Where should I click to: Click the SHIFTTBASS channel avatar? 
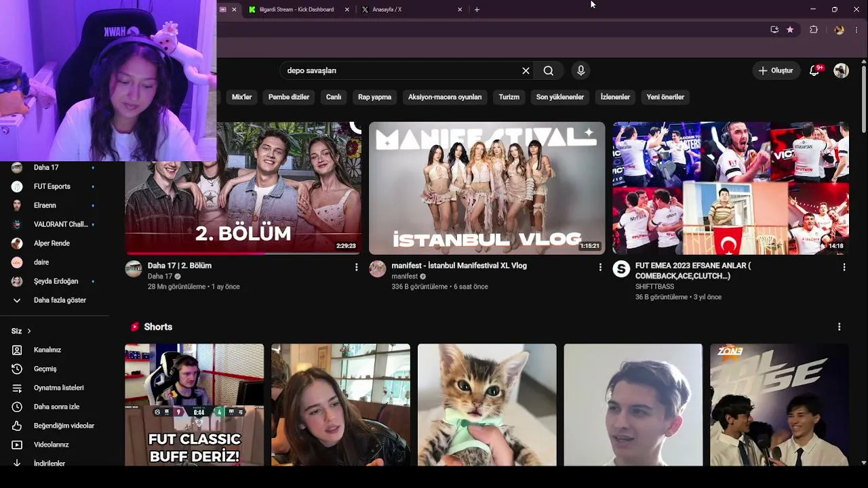point(621,268)
